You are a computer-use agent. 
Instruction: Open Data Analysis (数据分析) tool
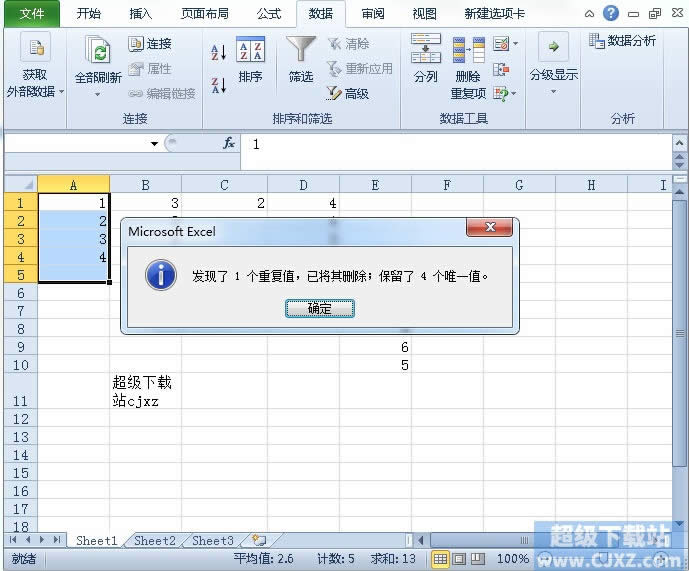pos(623,41)
